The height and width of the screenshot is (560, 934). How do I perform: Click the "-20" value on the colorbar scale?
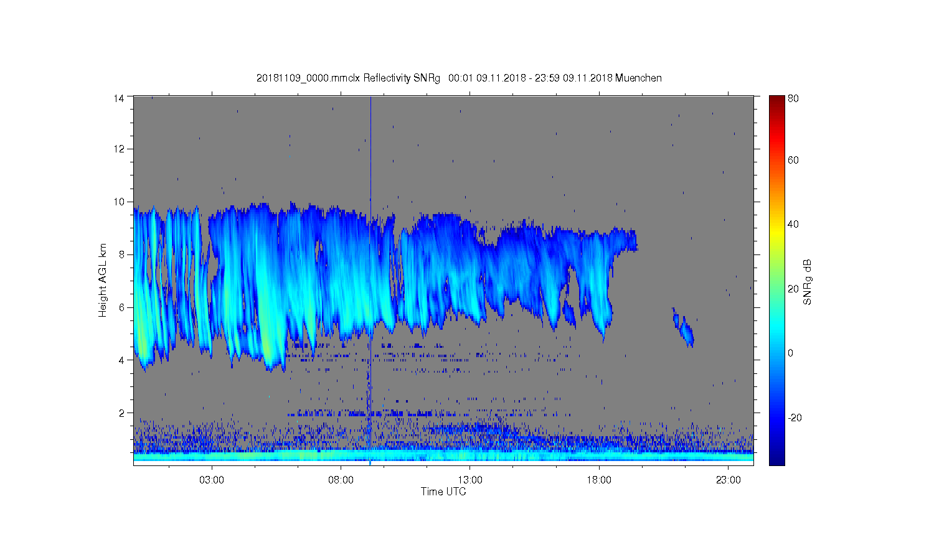(795, 418)
